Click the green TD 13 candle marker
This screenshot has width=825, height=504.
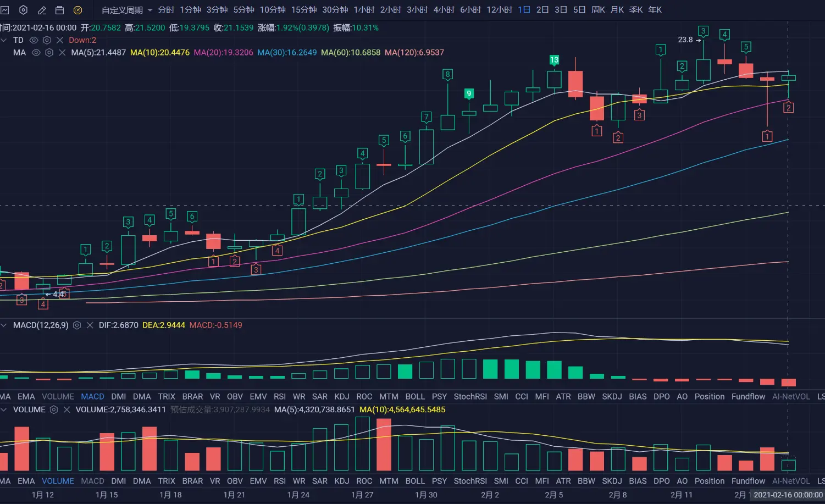[x=554, y=60]
